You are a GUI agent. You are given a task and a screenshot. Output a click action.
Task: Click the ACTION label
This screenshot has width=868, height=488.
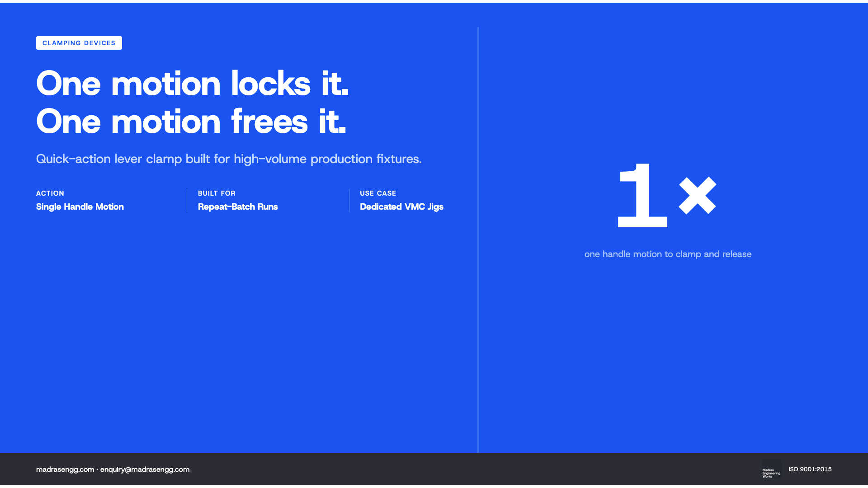click(50, 193)
